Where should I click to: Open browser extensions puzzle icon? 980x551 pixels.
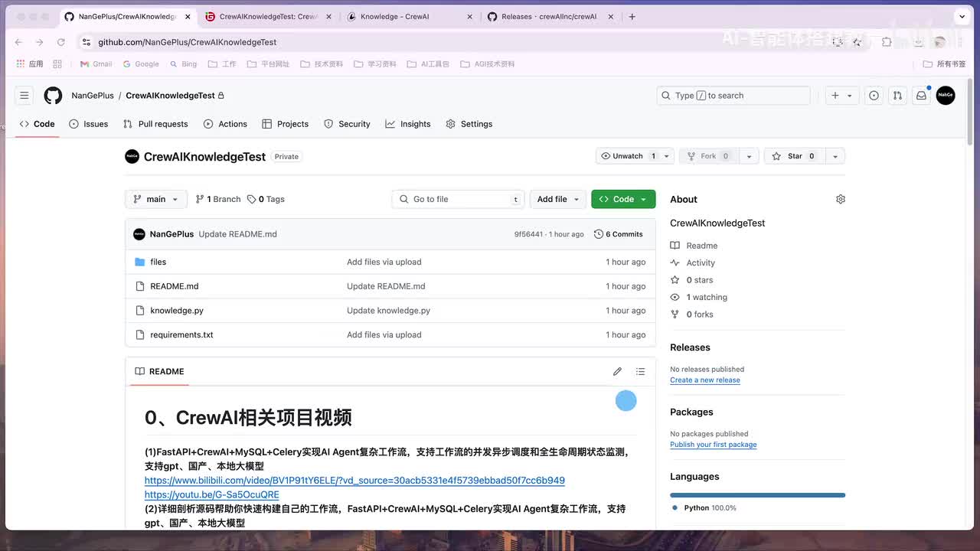887,42
